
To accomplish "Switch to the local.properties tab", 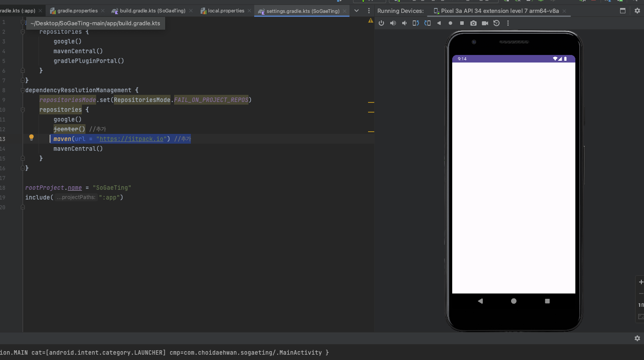I will click(226, 11).
